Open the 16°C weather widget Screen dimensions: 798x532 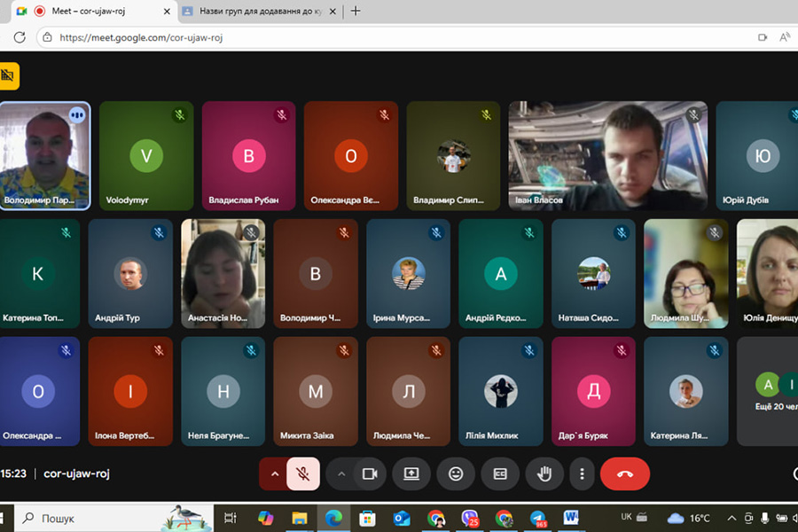689,518
